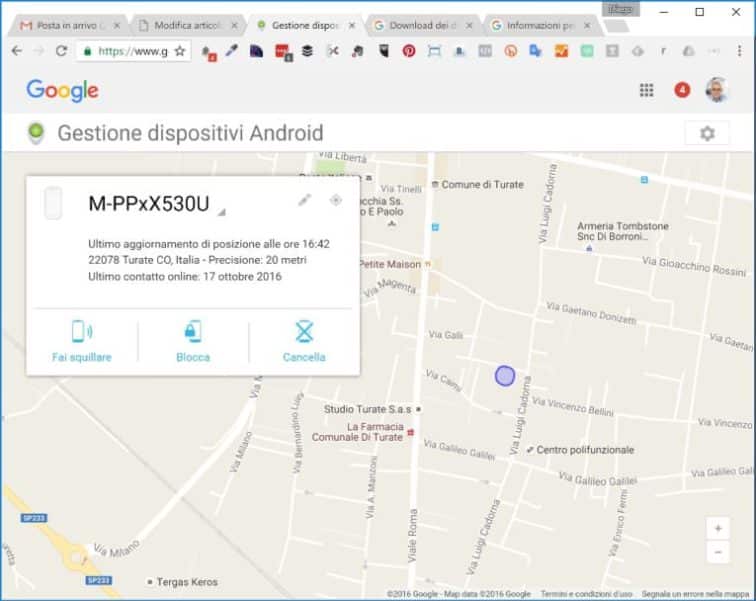
Task: Click the dark blue quarter-circle extension icon
Action: click(x=256, y=51)
